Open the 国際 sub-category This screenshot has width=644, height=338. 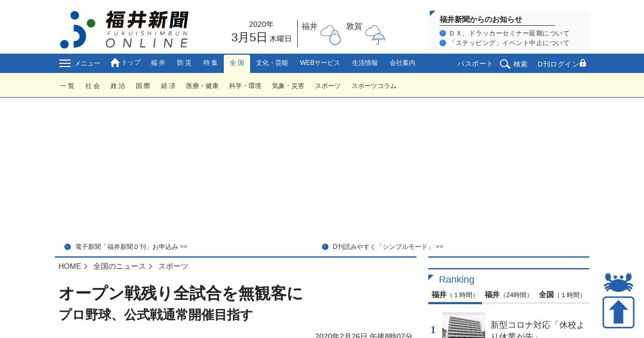pyautogui.click(x=143, y=86)
